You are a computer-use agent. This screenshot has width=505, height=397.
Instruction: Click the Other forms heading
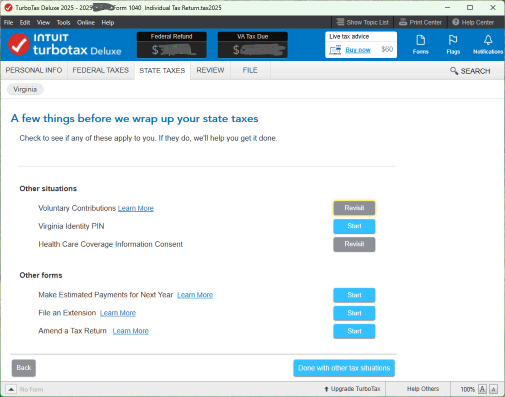(x=41, y=275)
